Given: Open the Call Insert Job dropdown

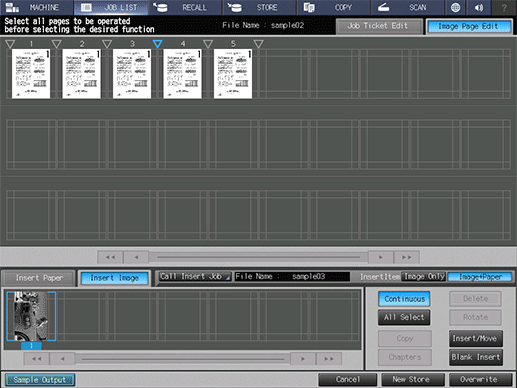Looking at the screenshot, I should click(195, 276).
